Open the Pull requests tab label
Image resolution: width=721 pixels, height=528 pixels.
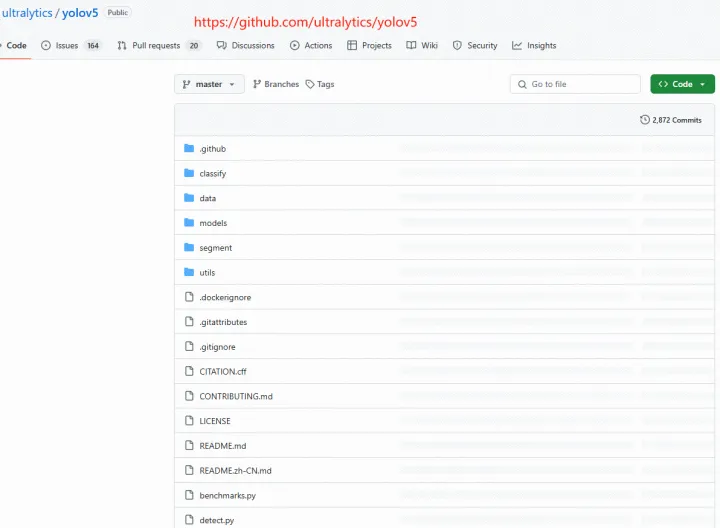(156, 46)
